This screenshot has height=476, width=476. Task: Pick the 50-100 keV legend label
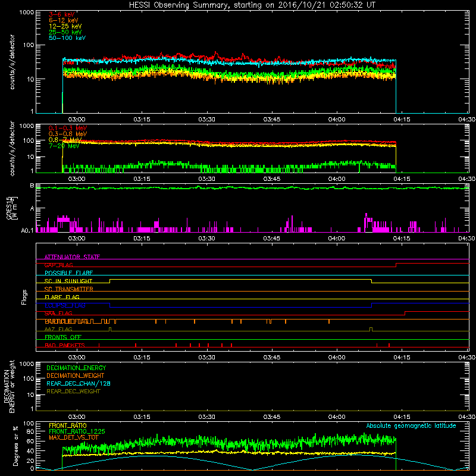coord(67,38)
